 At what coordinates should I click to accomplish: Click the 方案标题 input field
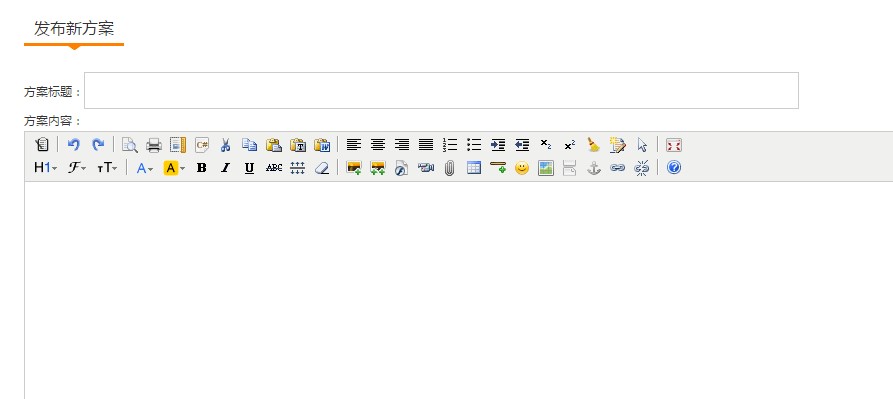pos(441,91)
